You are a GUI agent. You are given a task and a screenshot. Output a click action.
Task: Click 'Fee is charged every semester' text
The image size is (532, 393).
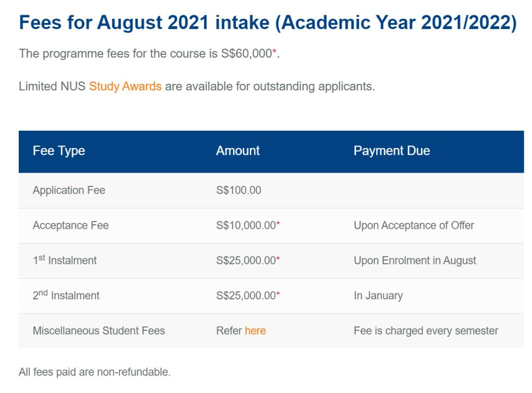point(426,330)
